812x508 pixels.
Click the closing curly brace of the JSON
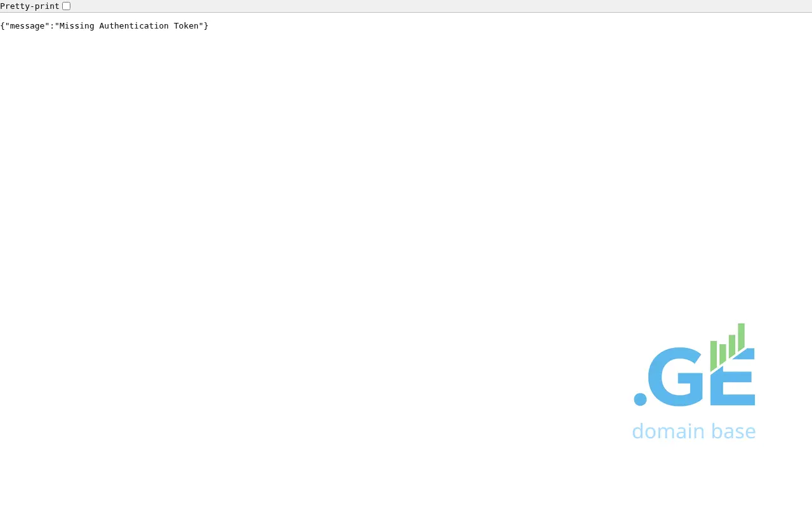click(206, 26)
